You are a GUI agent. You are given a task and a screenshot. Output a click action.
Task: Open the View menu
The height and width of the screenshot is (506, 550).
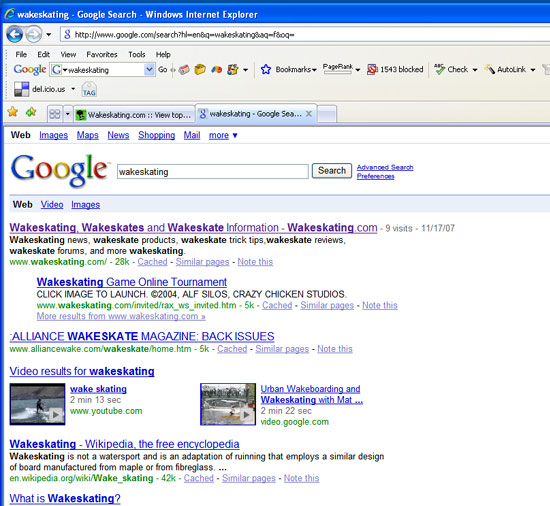coord(68,54)
